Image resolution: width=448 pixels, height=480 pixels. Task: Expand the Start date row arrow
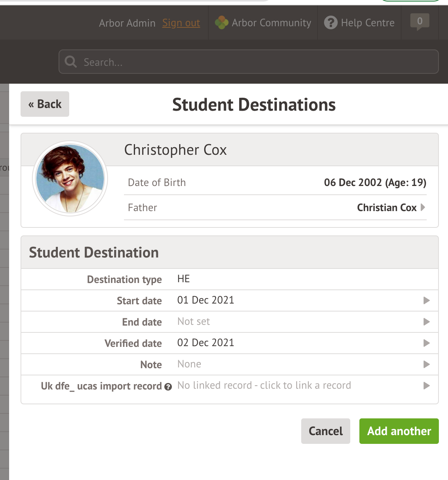(x=426, y=300)
